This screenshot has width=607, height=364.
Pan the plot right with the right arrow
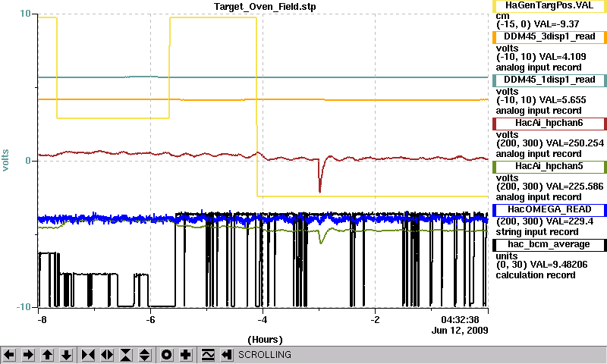(28, 354)
